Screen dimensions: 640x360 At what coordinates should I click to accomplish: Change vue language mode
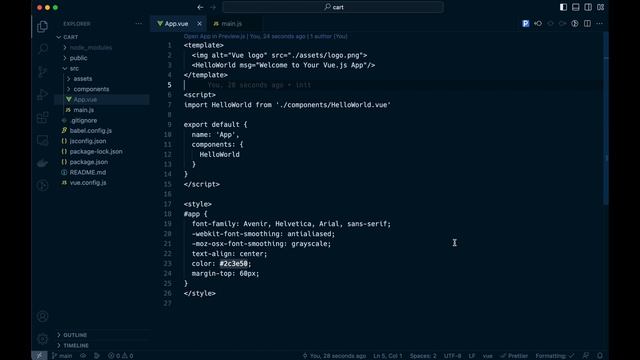[487, 356]
